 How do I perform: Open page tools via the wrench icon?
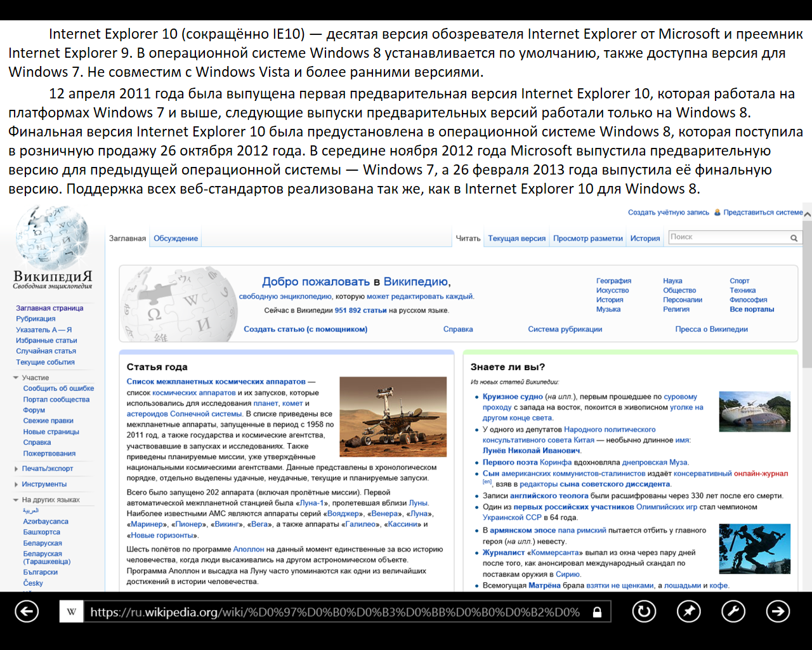pyautogui.click(x=733, y=611)
